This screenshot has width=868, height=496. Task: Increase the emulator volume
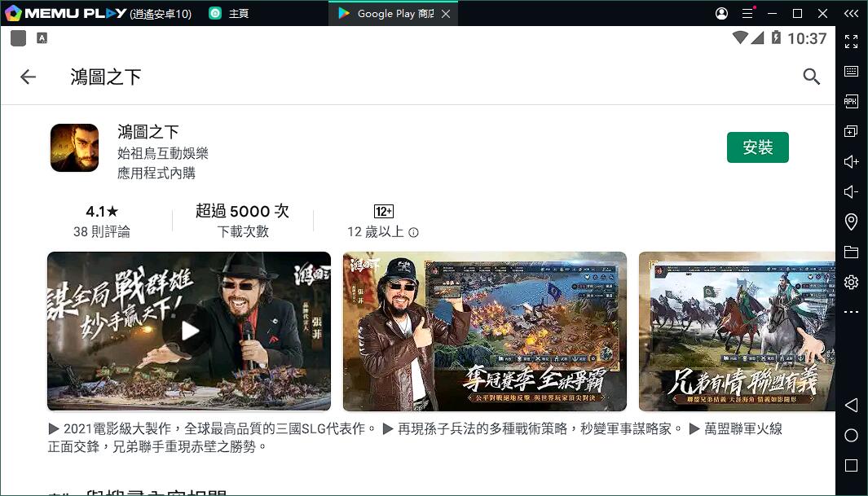851,161
